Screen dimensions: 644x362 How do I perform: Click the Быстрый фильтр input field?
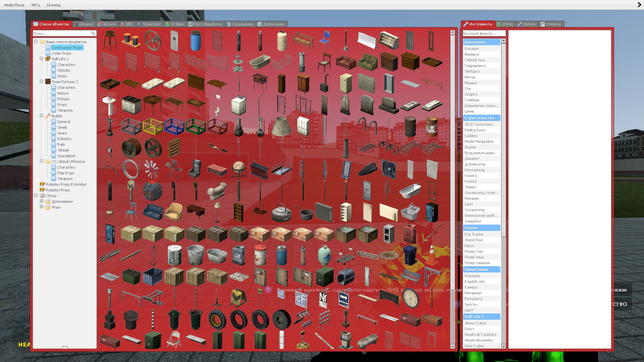[x=484, y=34]
